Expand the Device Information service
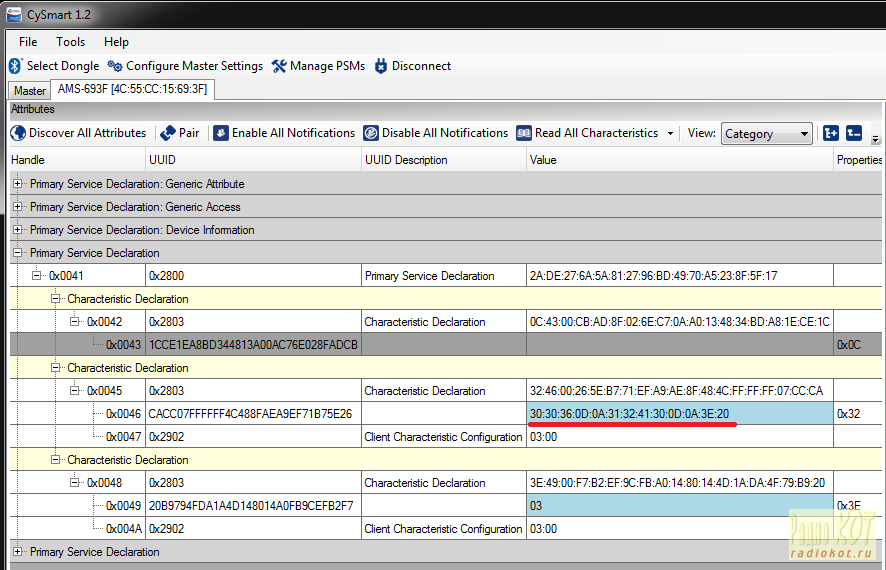The height and width of the screenshot is (570, 886). pyautogui.click(x=18, y=230)
